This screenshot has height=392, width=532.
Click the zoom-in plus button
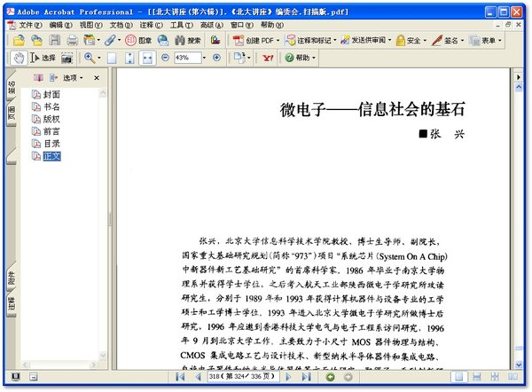coord(216,58)
